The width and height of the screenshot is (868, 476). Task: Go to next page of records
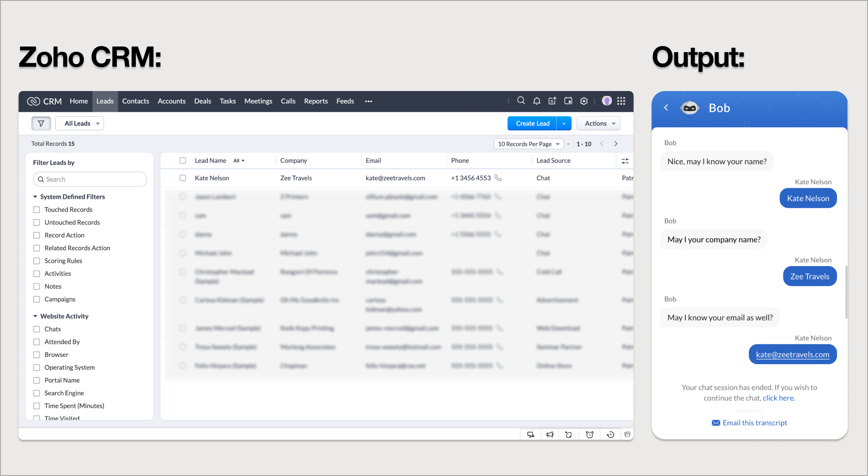[616, 144]
